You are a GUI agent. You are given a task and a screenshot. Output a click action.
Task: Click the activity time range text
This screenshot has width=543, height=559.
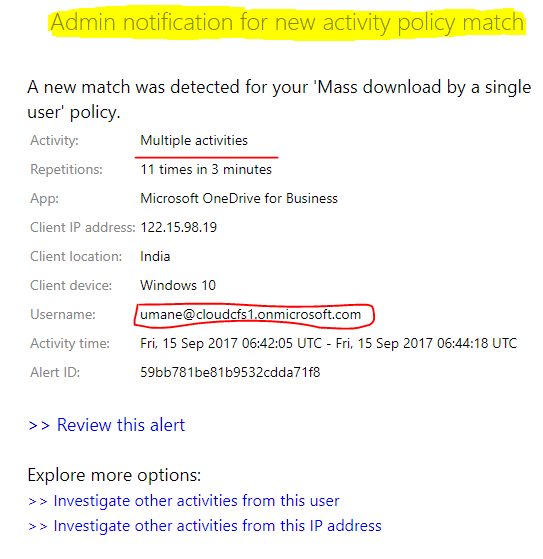pos(328,343)
